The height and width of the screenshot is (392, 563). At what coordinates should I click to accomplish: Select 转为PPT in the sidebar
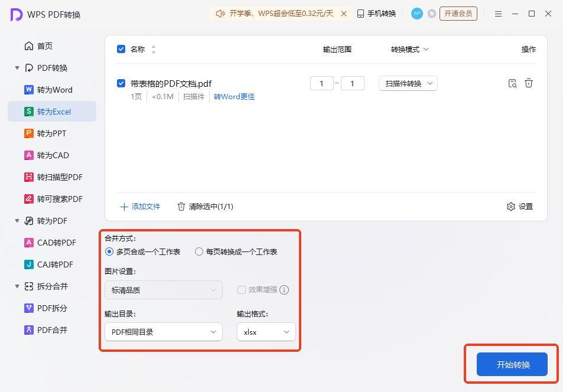(x=51, y=133)
